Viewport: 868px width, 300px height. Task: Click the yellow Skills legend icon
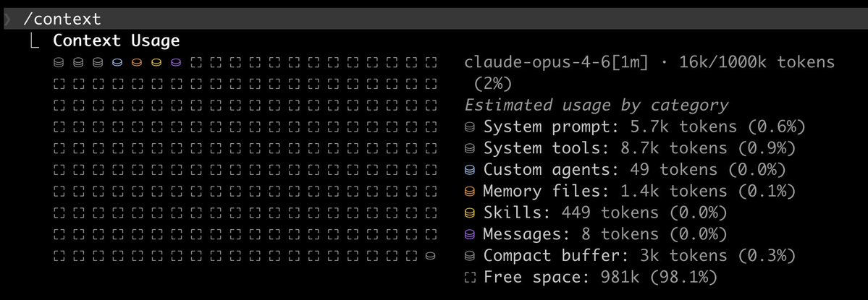471,213
